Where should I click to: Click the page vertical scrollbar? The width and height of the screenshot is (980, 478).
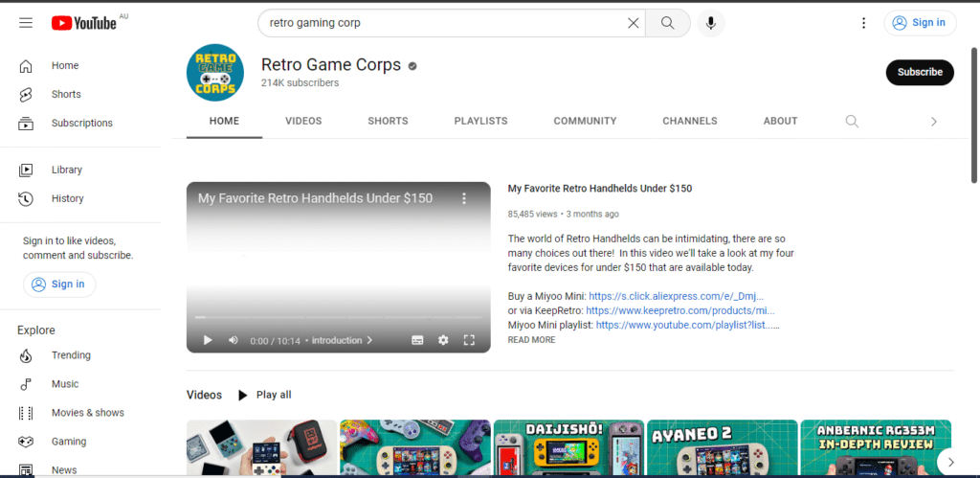973,115
